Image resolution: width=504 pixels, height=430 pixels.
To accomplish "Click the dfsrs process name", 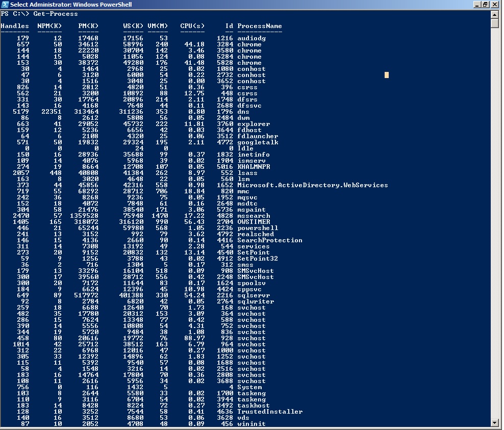I will click(247, 99).
